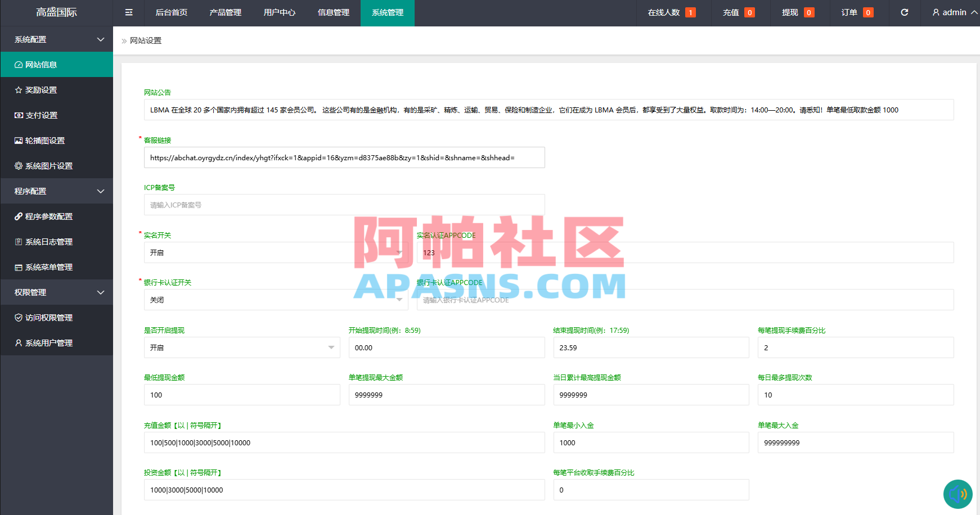Open 轮播图设置 sidebar item
980x515 pixels.
tap(56, 141)
